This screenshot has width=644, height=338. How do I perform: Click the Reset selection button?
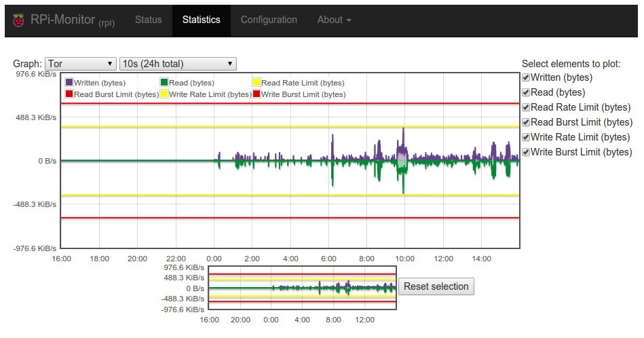tap(436, 286)
